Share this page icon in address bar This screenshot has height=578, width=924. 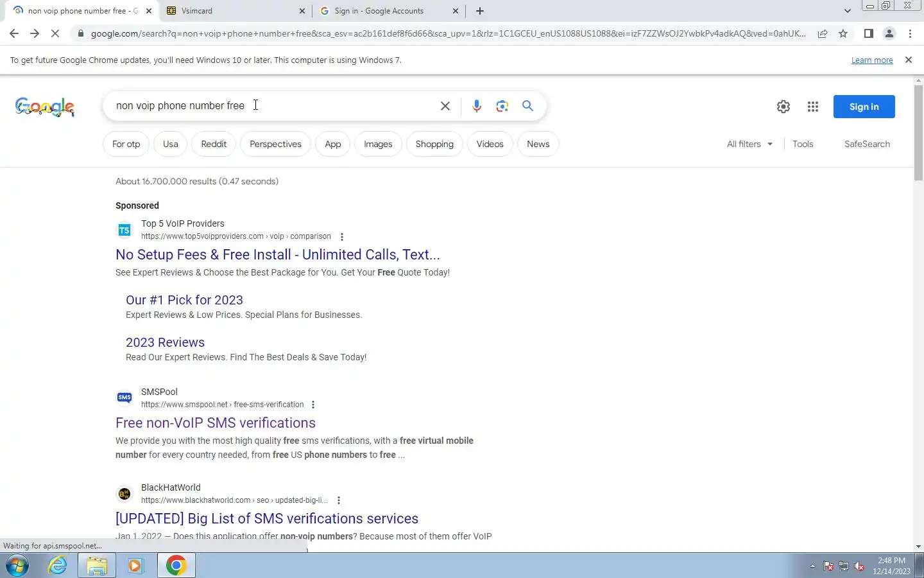point(822,33)
